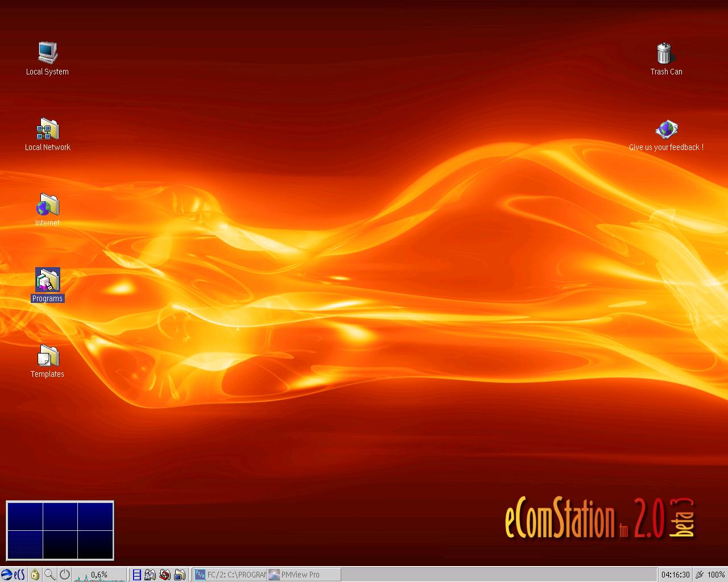Screen dimensions: 728x582
Task: Open the Local System desktop icon
Action: point(48,53)
